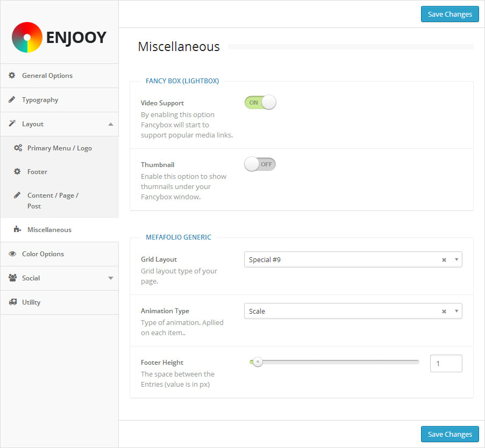Click the pencil icon beside Typography

tap(12, 100)
